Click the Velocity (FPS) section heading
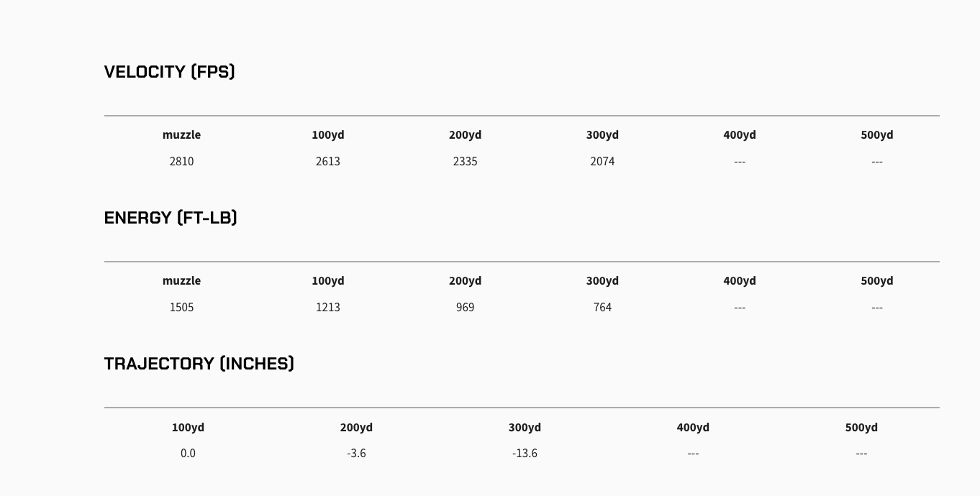Screen dimensions: 980x496 pyautogui.click(x=170, y=72)
